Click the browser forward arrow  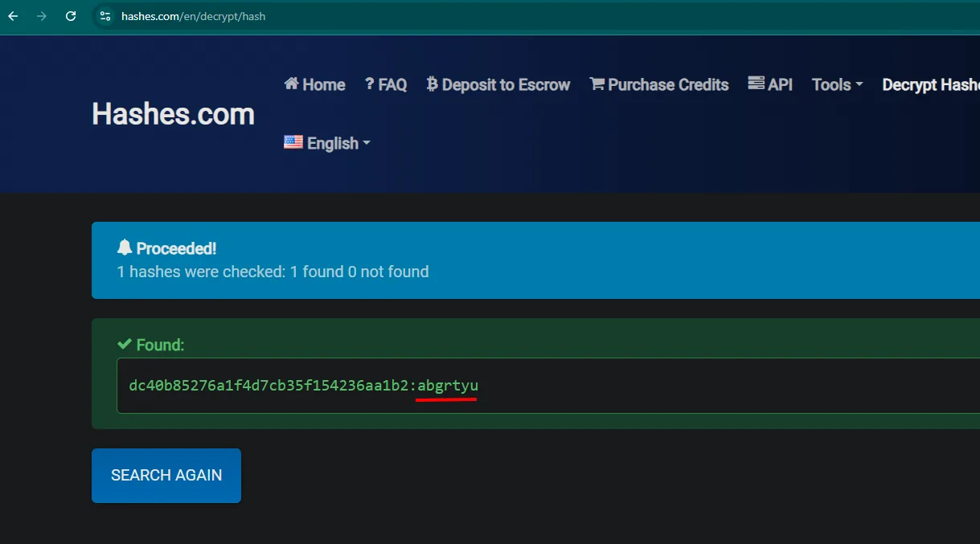pos(42,16)
